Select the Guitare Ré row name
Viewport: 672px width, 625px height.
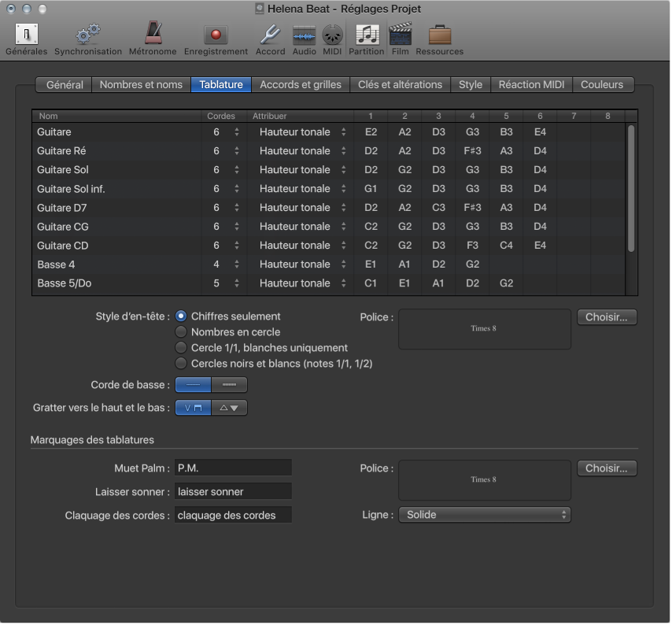coord(61,151)
